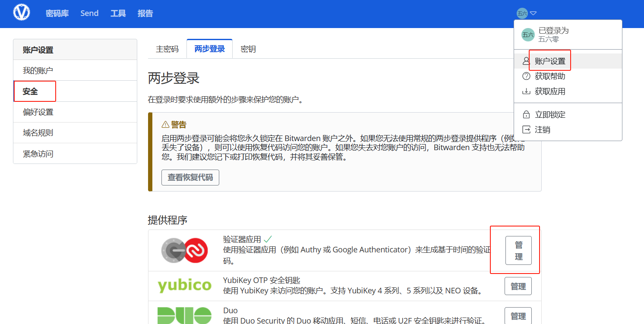Click the green checkmark next to 验证器应用

(x=268, y=239)
